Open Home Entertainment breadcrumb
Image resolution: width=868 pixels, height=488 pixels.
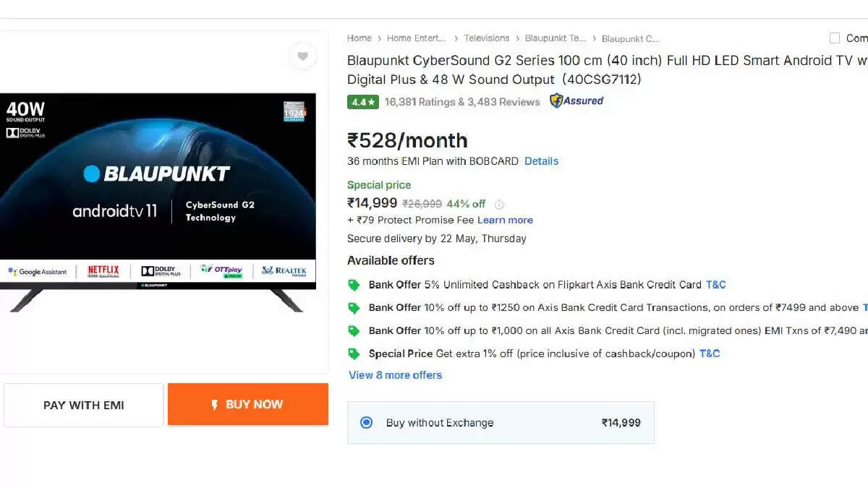pos(417,38)
